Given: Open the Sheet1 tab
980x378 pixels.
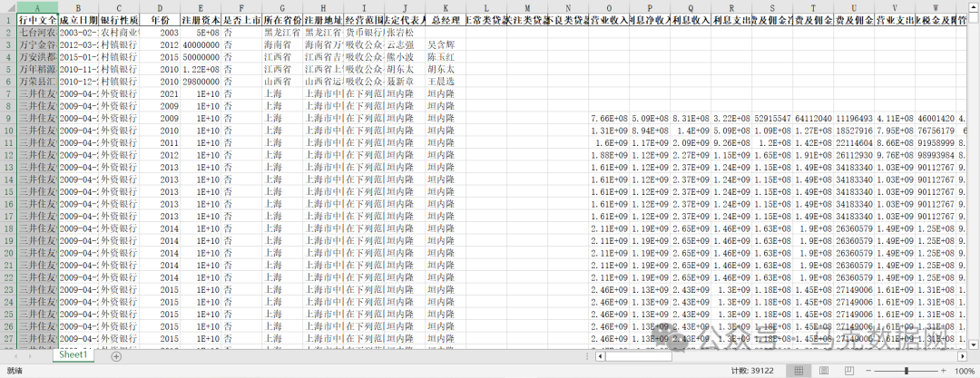Looking at the screenshot, I should click(73, 354).
